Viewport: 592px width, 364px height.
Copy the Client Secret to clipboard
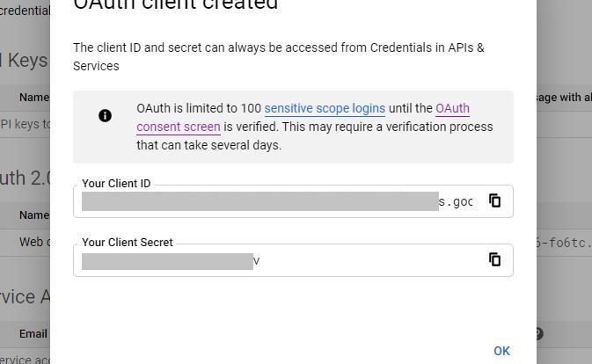(x=494, y=259)
